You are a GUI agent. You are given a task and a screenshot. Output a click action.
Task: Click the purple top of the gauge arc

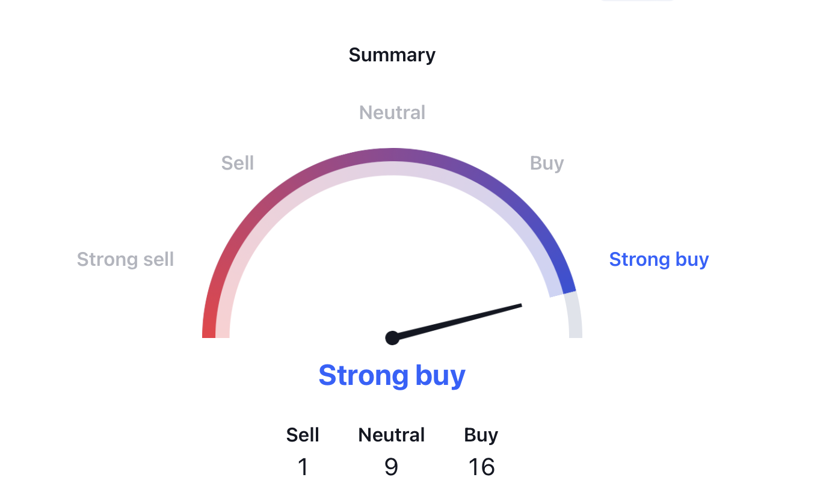[392, 155]
